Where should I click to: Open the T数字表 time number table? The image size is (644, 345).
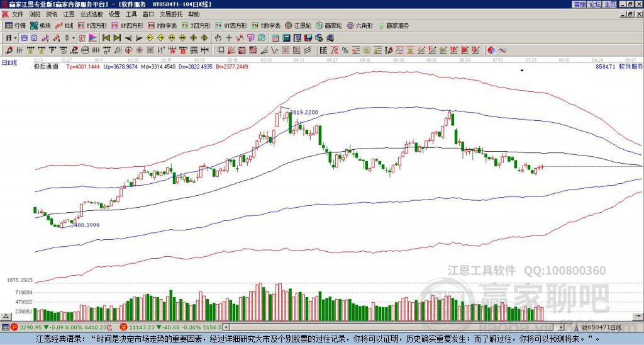[266, 25]
